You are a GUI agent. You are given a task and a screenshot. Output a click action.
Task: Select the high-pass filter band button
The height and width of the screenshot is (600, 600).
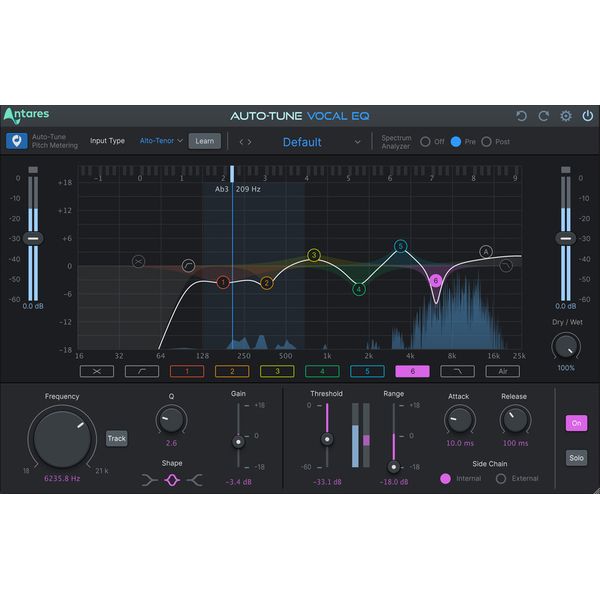pos(142,371)
